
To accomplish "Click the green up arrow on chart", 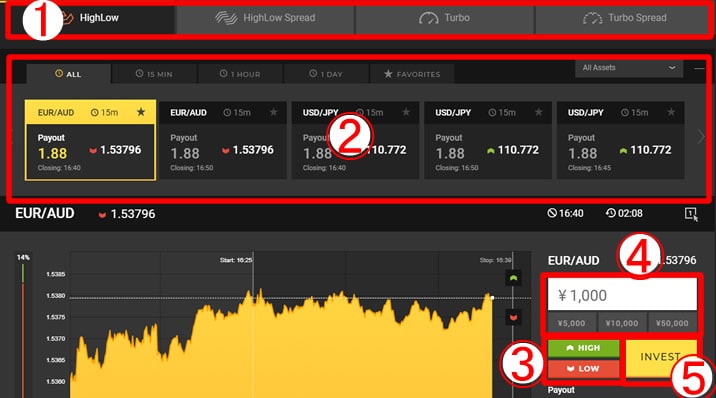I will [x=514, y=278].
